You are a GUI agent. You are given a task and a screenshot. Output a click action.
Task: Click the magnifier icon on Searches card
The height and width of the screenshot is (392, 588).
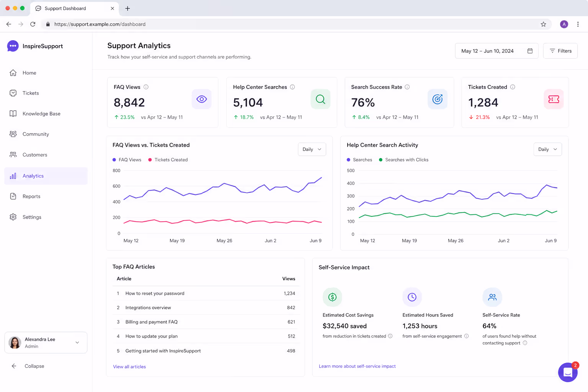point(320,99)
